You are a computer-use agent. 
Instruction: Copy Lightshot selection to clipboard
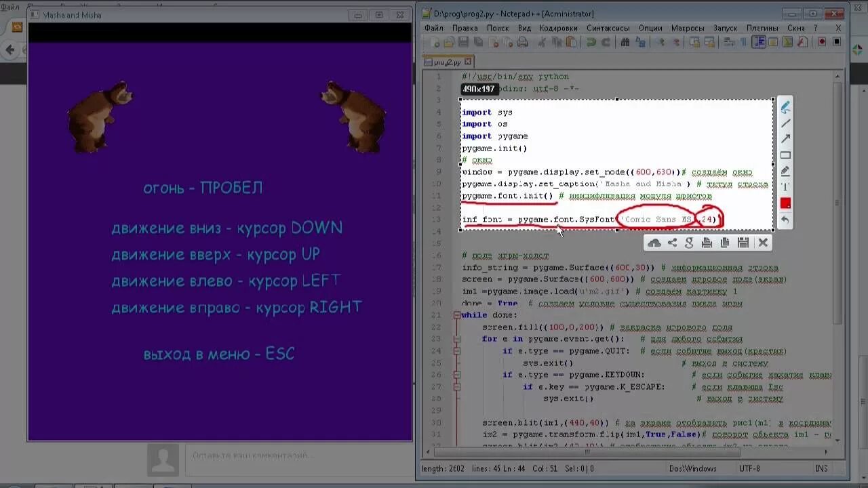(x=725, y=243)
